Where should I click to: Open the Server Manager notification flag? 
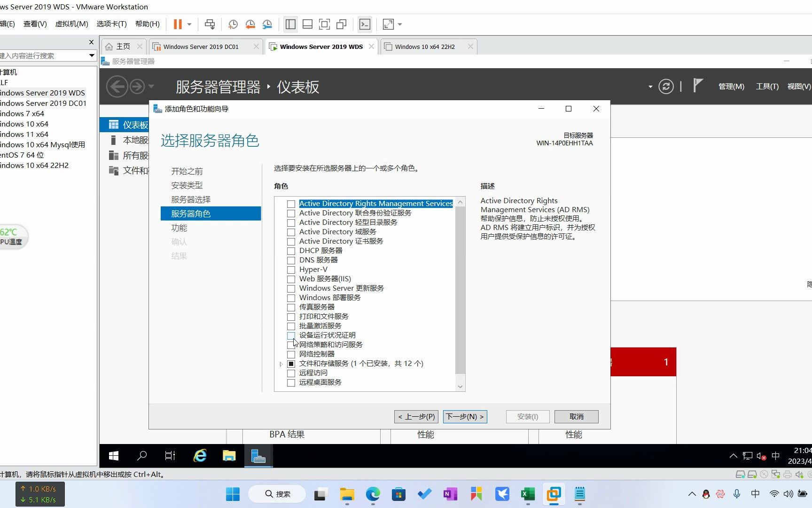coord(697,86)
